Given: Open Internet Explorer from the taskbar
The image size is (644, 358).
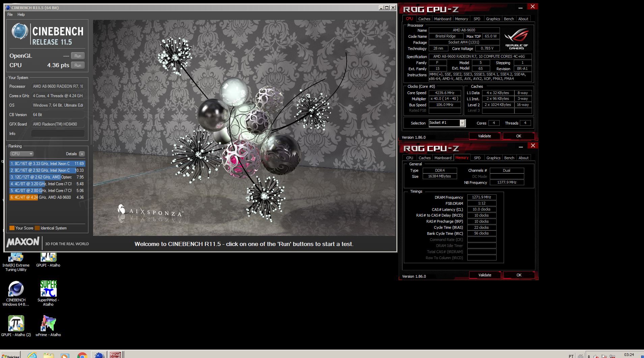Looking at the screenshot, I should pos(32,355).
